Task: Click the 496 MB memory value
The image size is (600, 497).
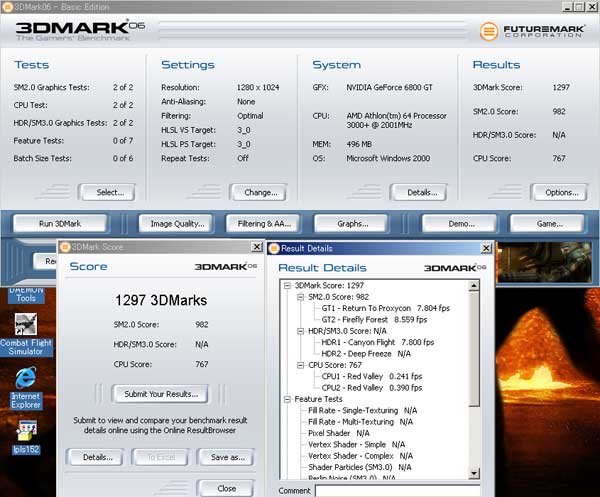Action: click(x=359, y=144)
